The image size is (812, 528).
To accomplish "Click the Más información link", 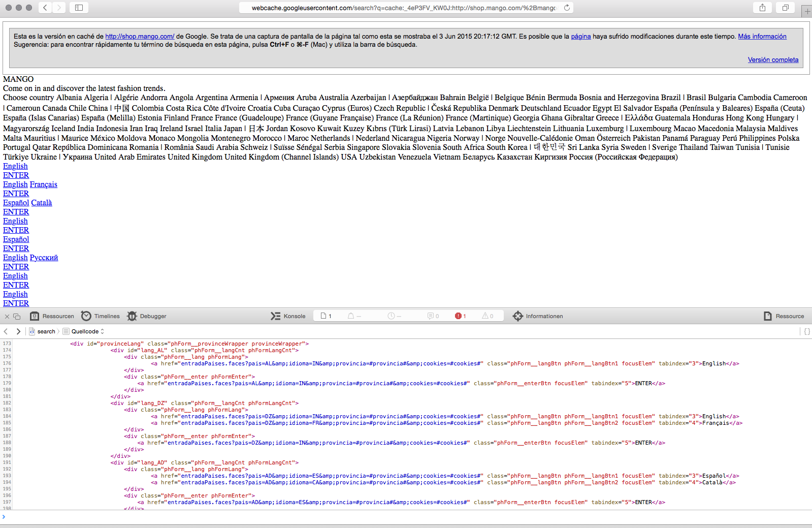I will (x=762, y=37).
